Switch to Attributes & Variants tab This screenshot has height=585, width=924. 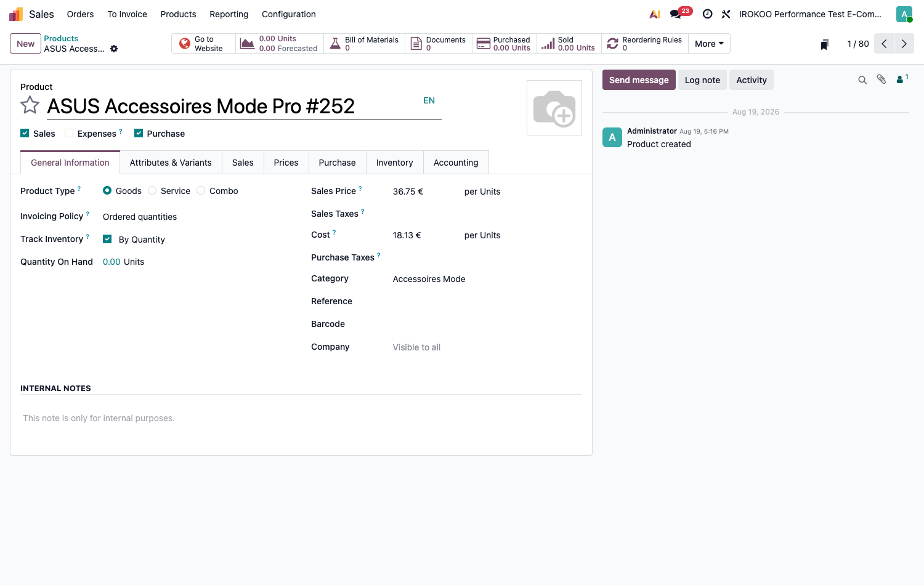171,163
